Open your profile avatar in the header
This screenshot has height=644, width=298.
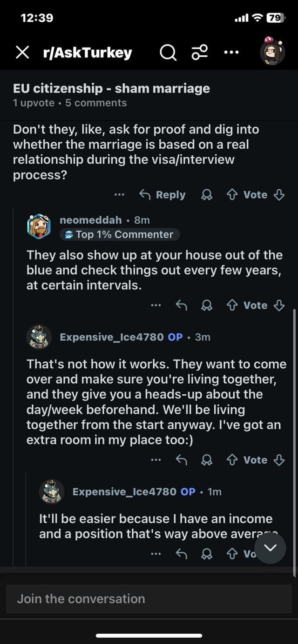pyautogui.click(x=272, y=52)
